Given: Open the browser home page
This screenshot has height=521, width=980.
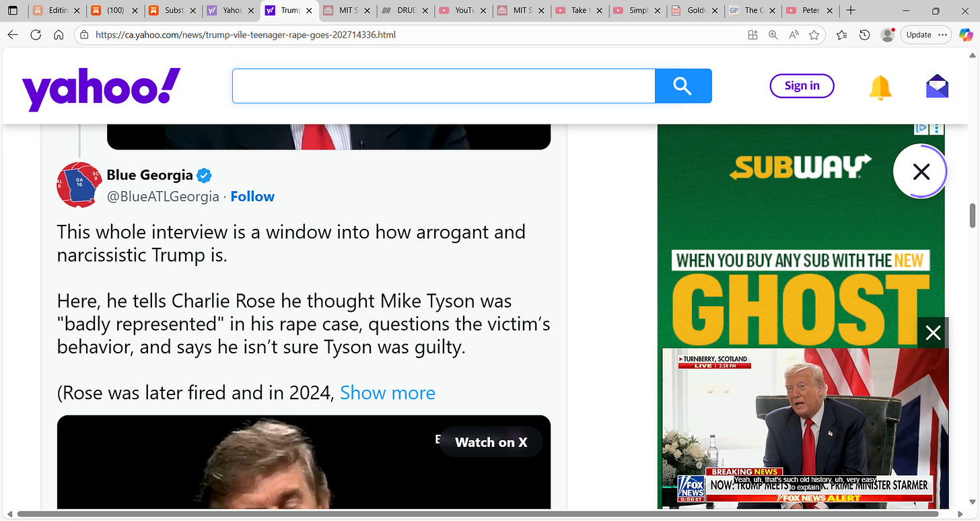Looking at the screenshot, I should (x=59, y=35).
